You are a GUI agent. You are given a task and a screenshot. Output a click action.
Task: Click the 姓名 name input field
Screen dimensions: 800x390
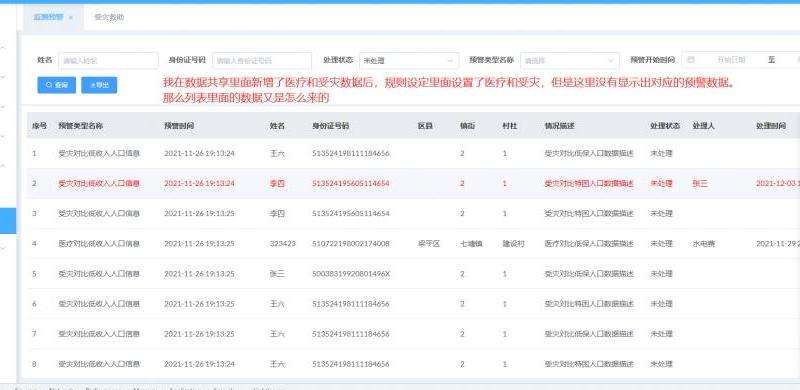108,60
